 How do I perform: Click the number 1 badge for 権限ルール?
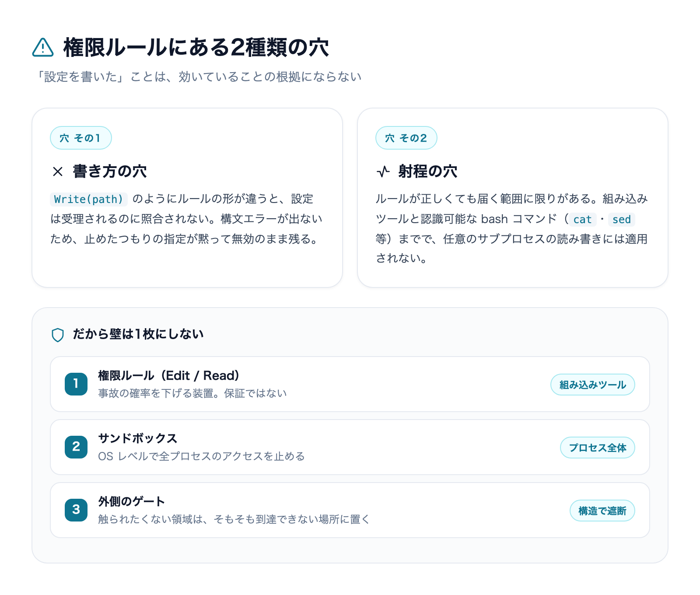[76, 384]
